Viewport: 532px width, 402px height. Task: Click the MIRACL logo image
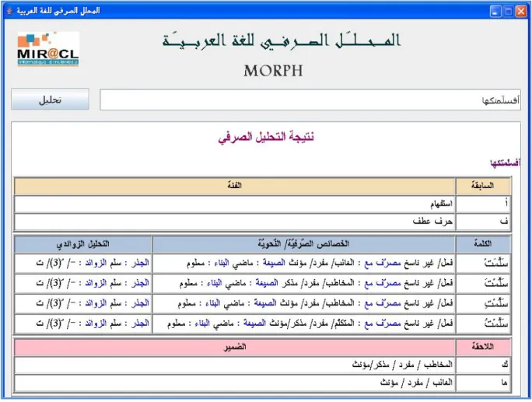(48, 49)
